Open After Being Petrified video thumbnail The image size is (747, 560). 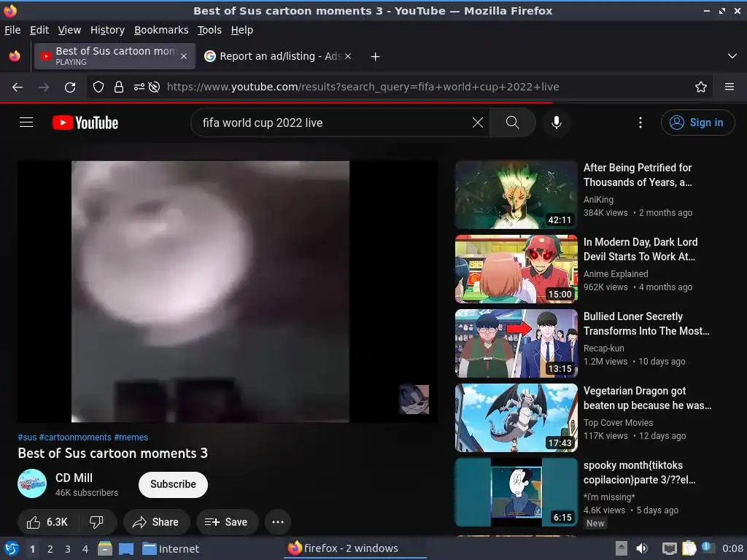[x=516, y=194]
